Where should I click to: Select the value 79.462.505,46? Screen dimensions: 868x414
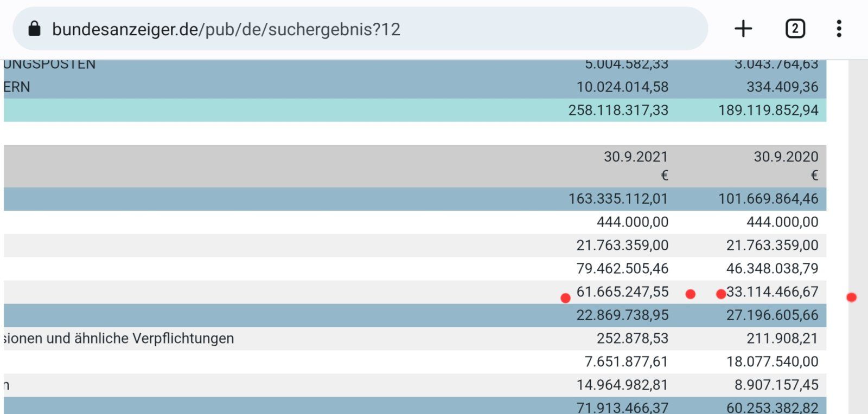[622, 268]
